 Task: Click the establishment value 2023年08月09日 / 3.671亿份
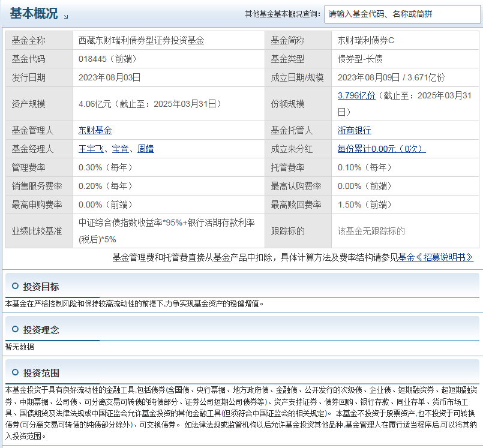coord(391,77)
